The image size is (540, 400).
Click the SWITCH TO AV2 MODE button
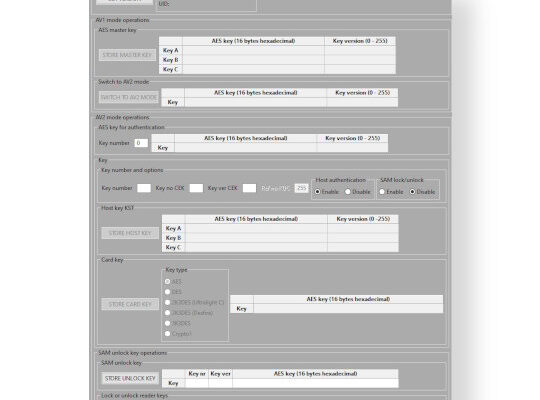(x=129, y=98)
